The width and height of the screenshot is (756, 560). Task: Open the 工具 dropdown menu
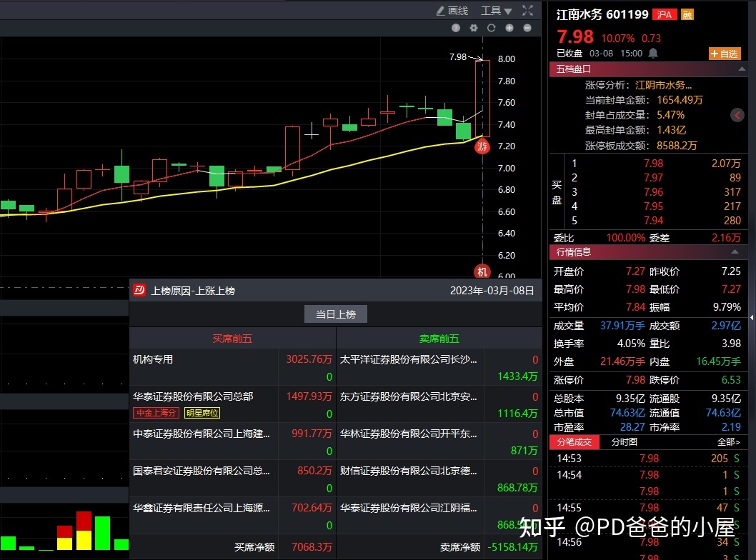click(496, 11)
